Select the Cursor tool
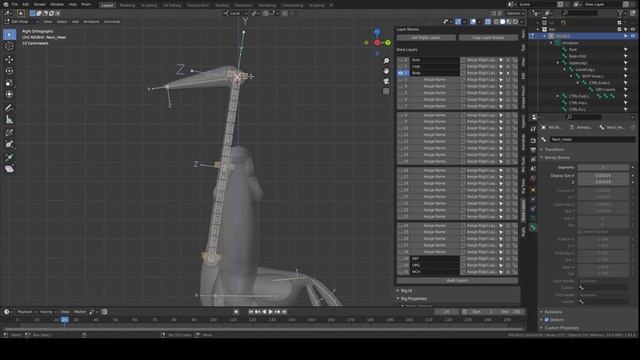Image resolution: width=640 pixels, height=360 pixels. click(x=9, y=46)
